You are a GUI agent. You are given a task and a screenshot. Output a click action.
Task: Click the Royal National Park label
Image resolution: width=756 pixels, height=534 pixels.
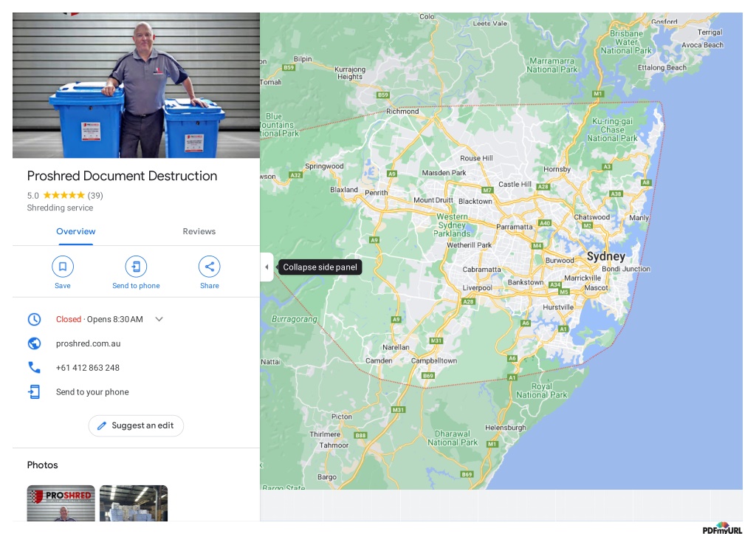[542, 391]
